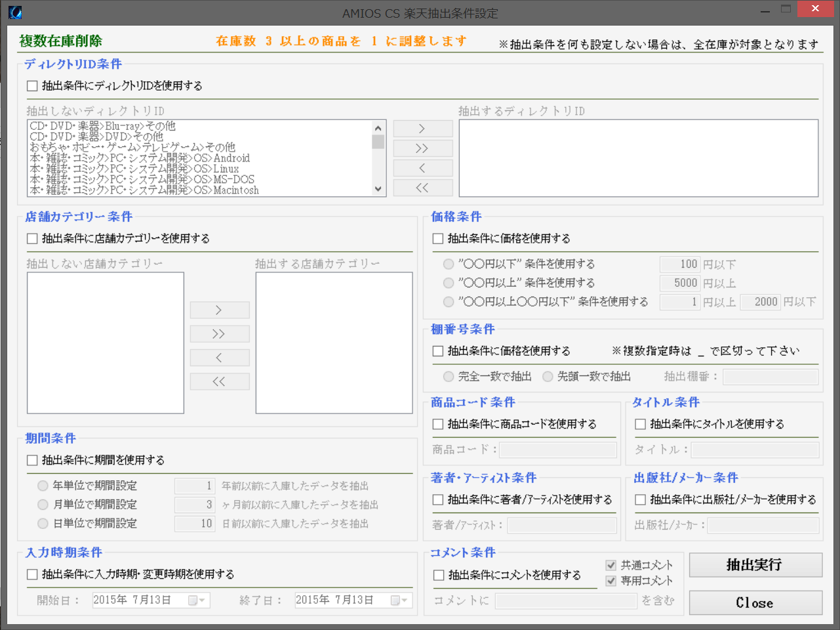Click the directory list scrollbar thumb
This screenshot has height=630, width=840.
pos(378,142)
